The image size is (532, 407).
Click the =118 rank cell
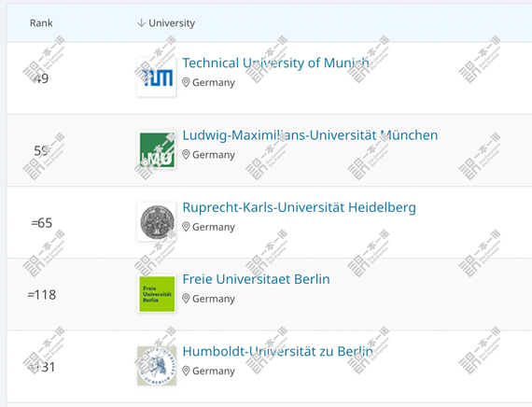pos(42,295)
